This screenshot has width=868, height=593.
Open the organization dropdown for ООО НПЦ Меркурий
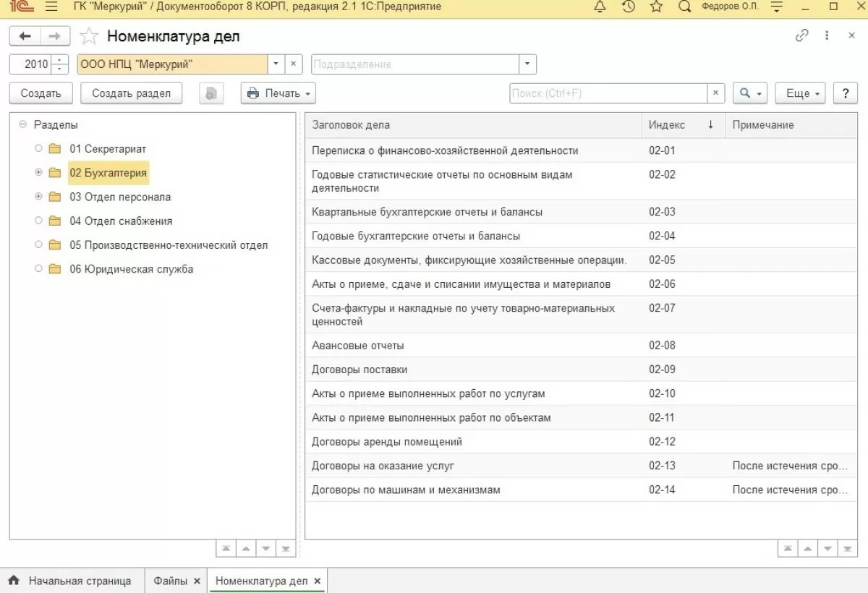click(x=276, y=64)
